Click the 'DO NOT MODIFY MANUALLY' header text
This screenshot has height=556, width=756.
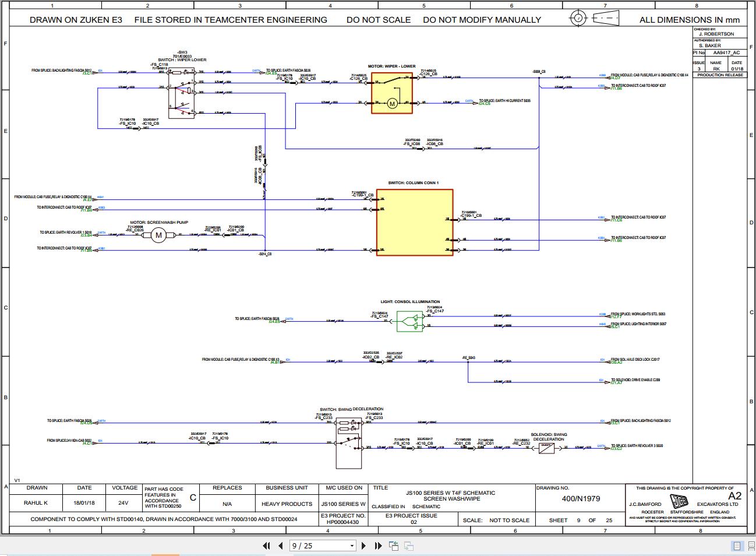click(482, 19)
